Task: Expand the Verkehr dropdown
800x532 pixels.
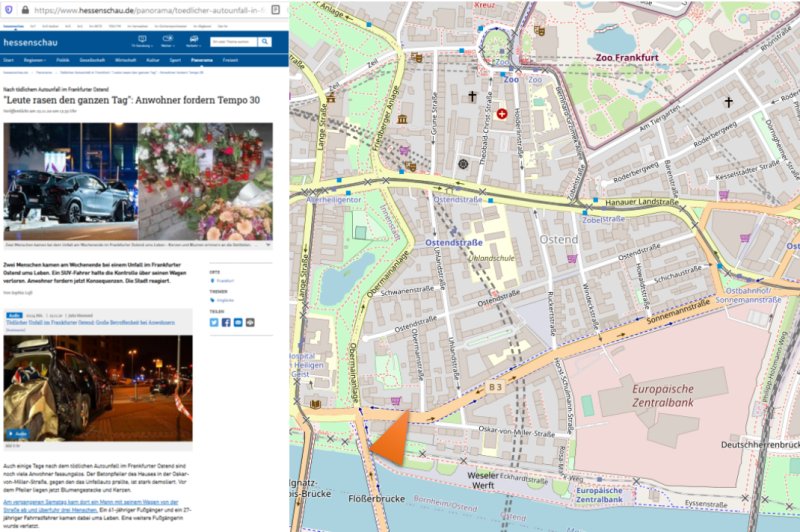Action: (x=192, y=42)
